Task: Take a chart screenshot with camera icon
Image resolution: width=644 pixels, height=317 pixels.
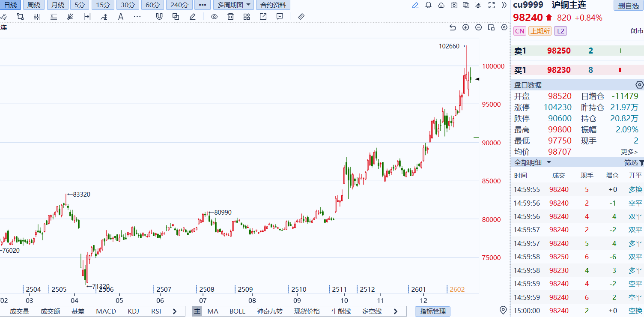Action: coord(454,5)
